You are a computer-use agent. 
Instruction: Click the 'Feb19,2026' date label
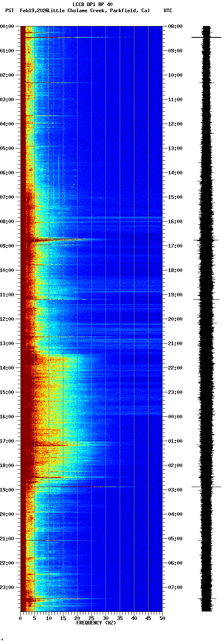click(34, 11)
